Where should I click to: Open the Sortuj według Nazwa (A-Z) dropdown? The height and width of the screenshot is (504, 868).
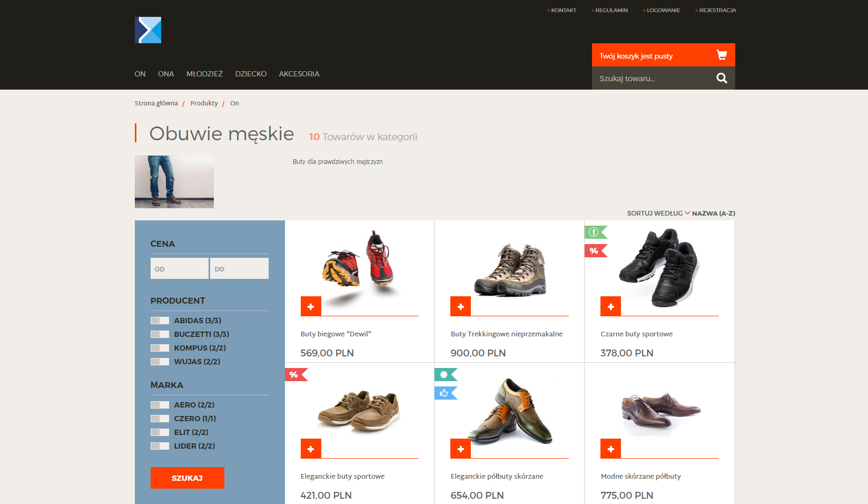point(681,214)
